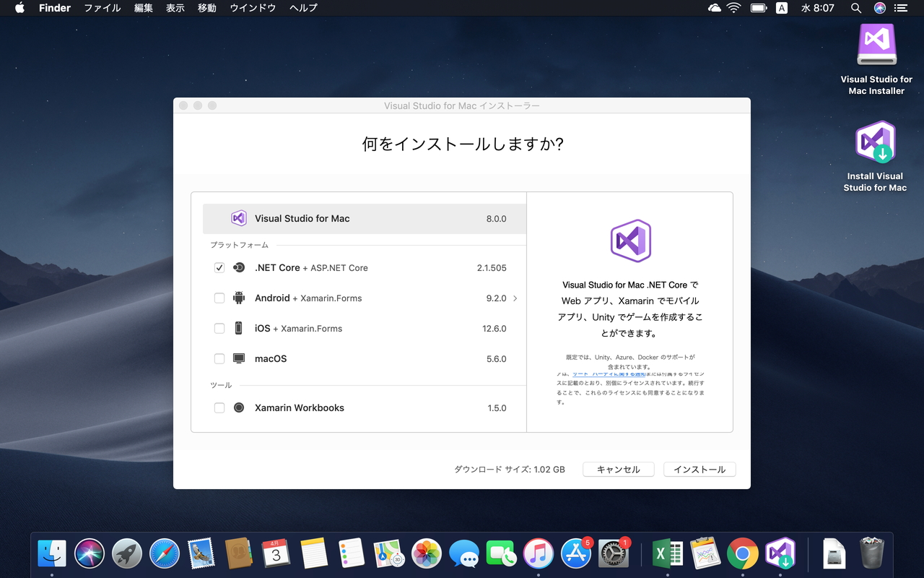Viewport: 924px width, 578px height.
Task: Click the Android robot icon
Action: coord(238,298)
